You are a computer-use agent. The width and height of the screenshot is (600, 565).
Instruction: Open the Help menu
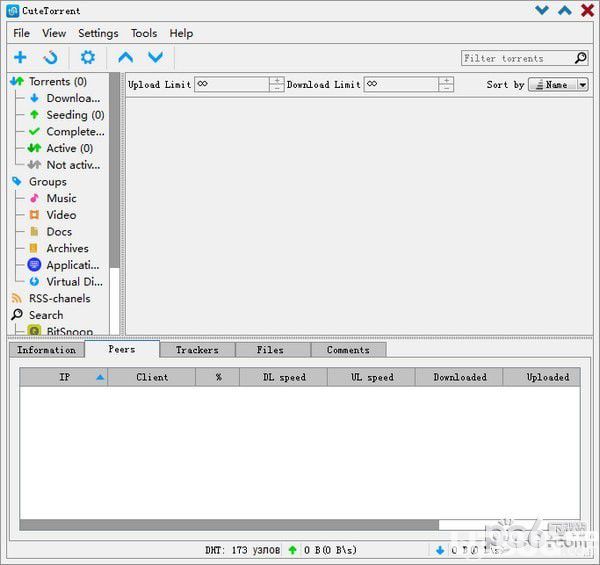tap(181, 33)
